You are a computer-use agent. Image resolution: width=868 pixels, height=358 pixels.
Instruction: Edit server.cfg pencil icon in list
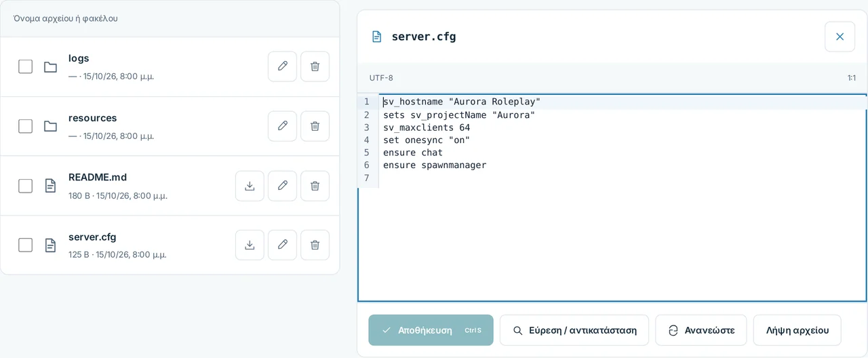(x=282, y=245)
